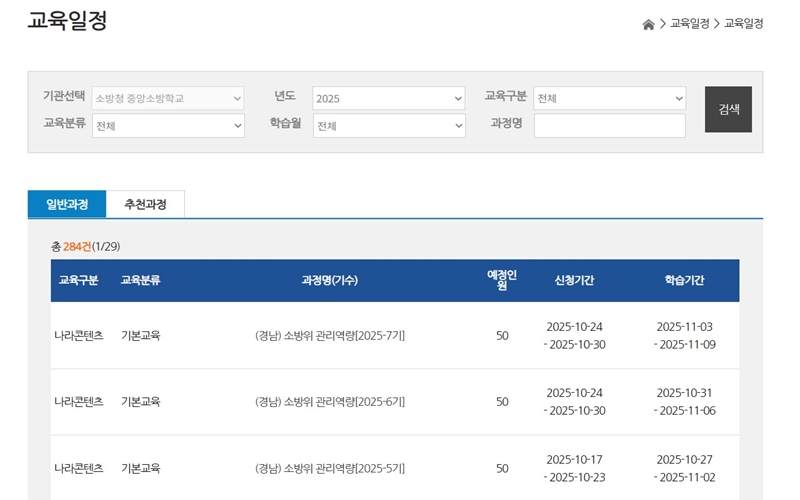
Task: Focus the 과정명 search text field
Action: tap(610, 126)
